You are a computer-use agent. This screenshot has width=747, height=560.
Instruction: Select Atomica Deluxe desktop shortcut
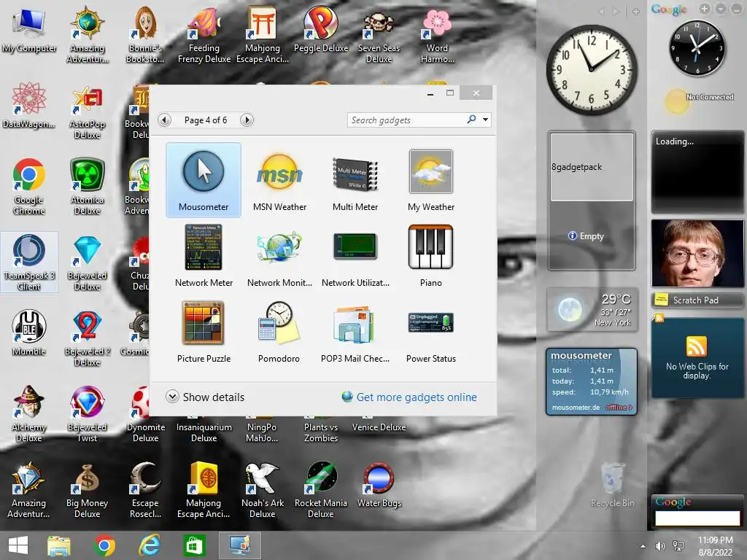pyautogui.click(x=88, y=187)
